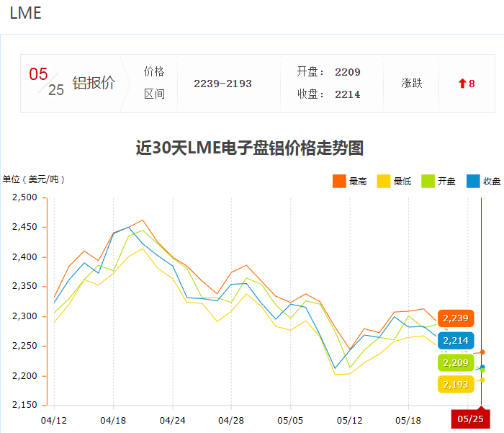The height and width of the screenshot is (433, 504).
Task: Toggle the 最低 series yellow legend swatch
Action: coord(384,181)
